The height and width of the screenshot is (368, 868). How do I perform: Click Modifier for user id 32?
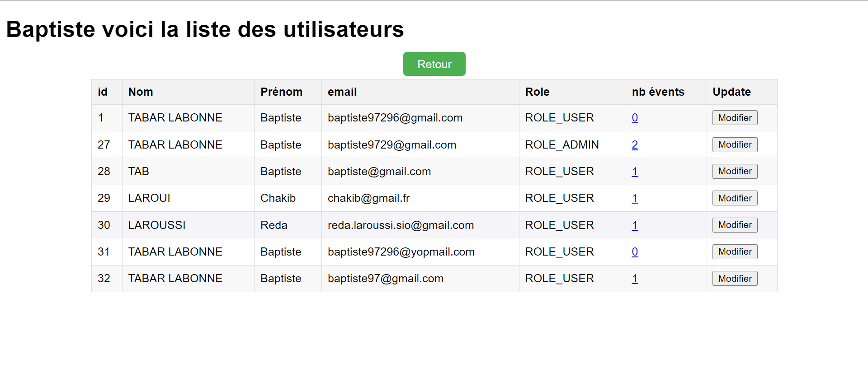[735, 279]
